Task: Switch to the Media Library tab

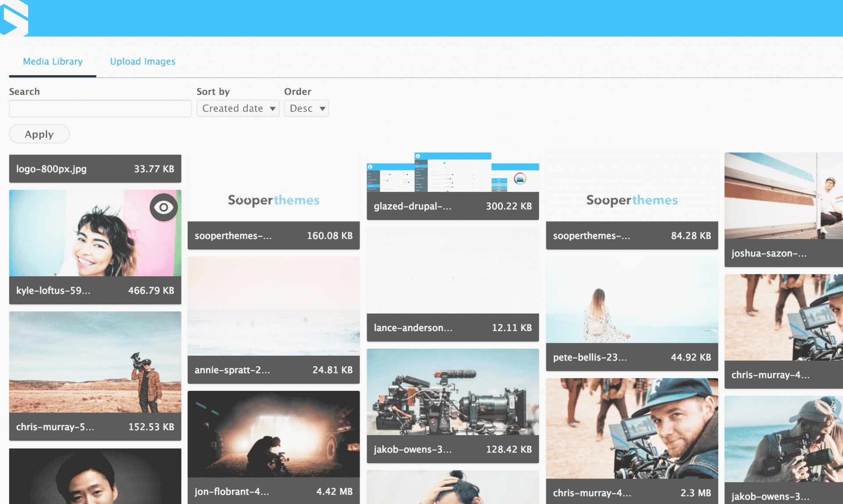Action: coord(53,61)
